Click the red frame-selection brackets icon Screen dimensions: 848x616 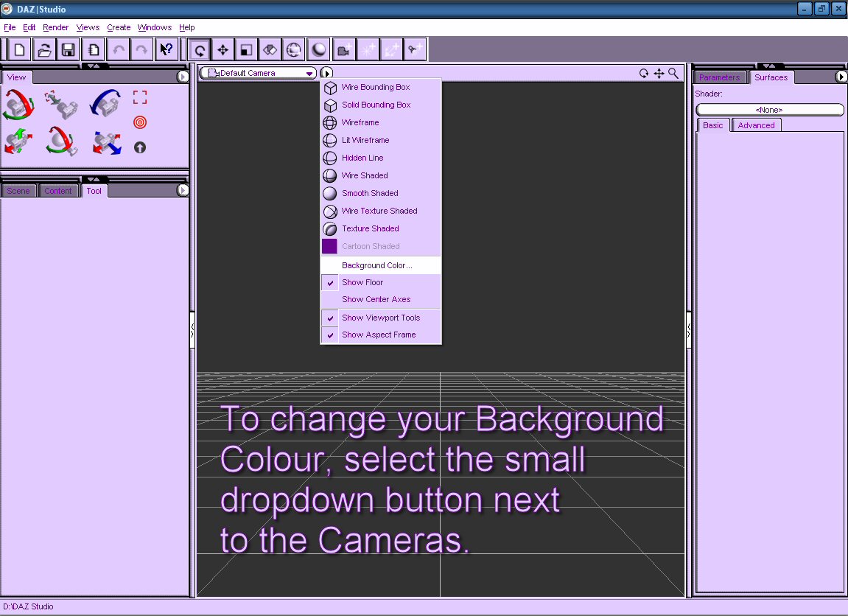pos(140,97)
